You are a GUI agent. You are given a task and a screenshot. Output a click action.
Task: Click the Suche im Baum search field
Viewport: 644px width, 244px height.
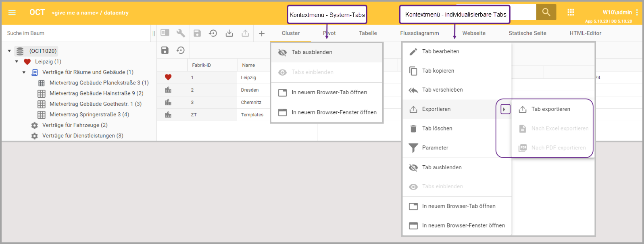point(77,33)
